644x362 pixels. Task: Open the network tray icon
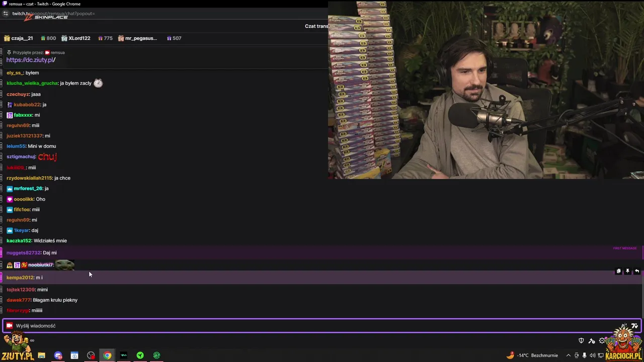coord(600,355)
